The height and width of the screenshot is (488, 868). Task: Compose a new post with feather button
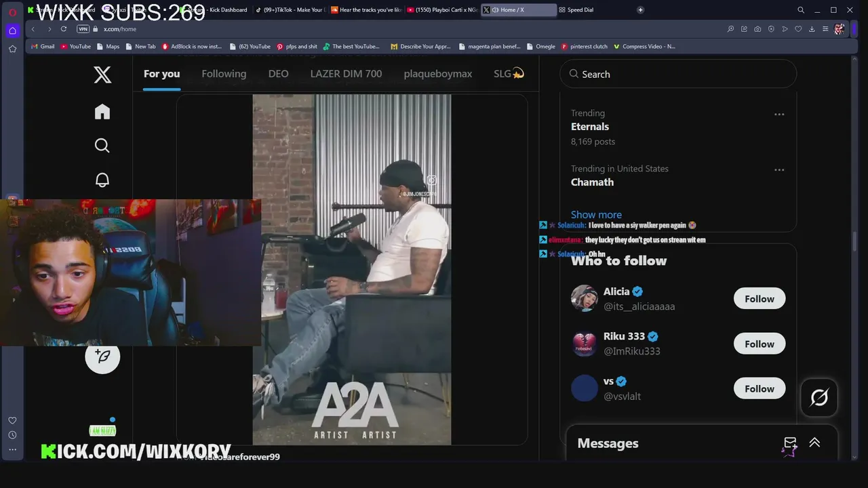click(102, 356)
